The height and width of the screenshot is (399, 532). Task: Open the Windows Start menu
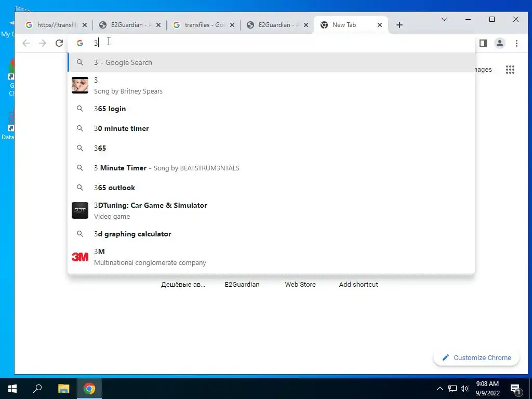coord(12,389)
